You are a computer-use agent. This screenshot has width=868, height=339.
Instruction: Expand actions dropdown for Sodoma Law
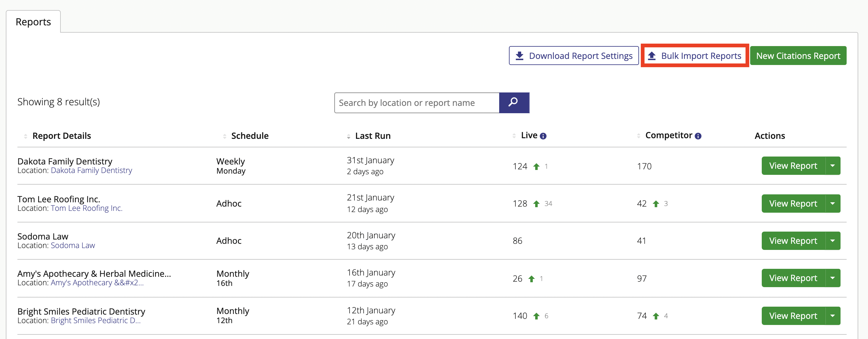point(833,241)
